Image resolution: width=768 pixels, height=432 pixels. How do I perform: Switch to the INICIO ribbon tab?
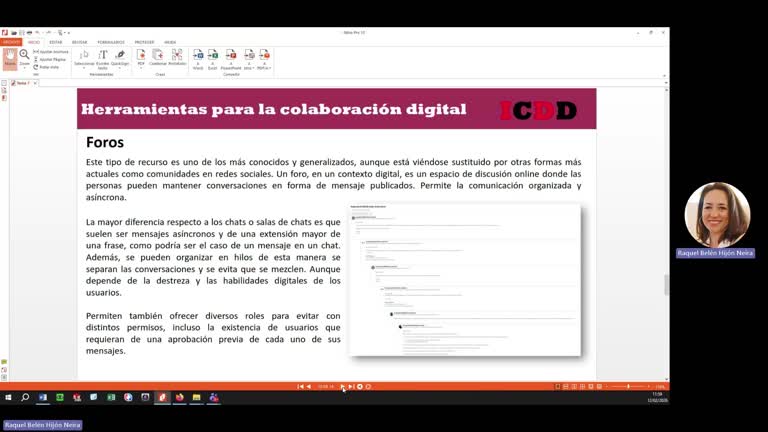point(34,42)
